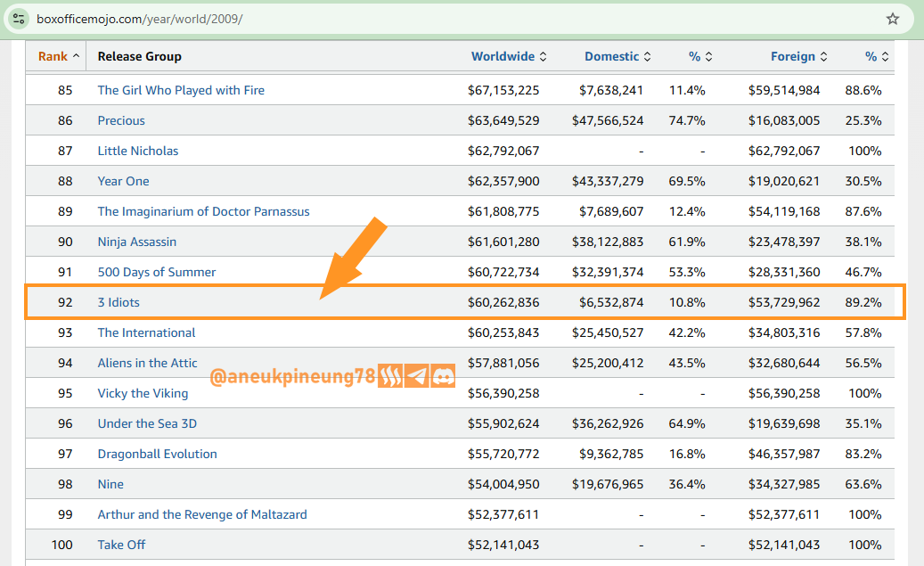Select foreign value $46,357,987 for Dragonball Evolution
924x566 pixels.
tap(784, 454)
